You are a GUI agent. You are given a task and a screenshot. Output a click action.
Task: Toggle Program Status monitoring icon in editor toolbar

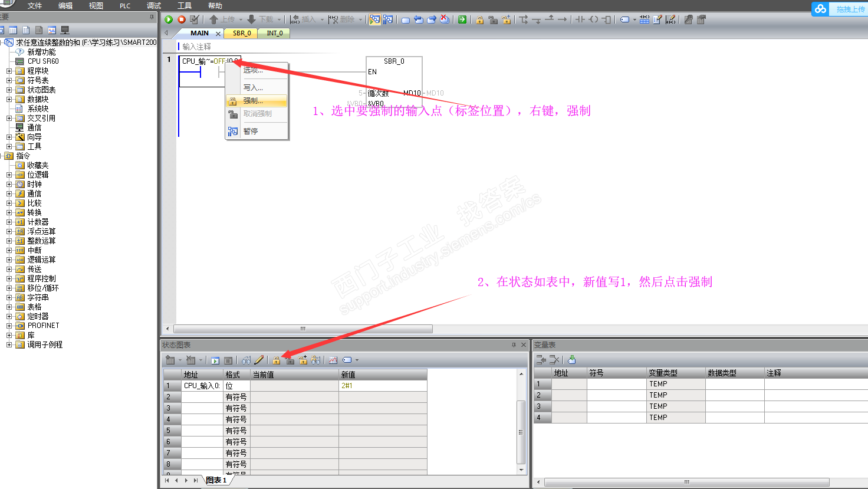click(374, 19)
